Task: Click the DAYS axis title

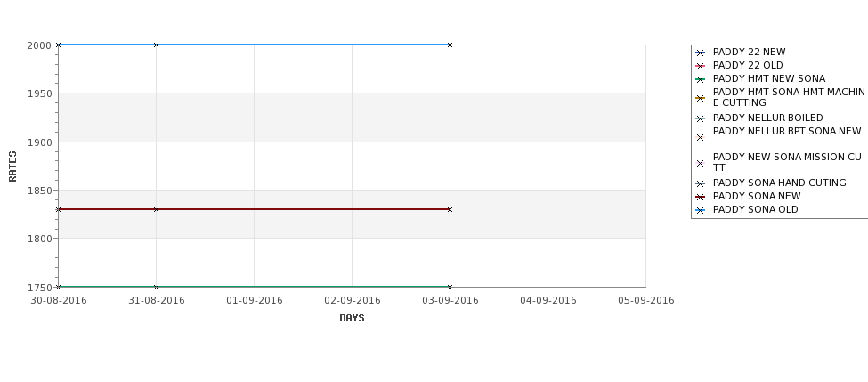Action: pyautogui.click(x=352, y=319)
